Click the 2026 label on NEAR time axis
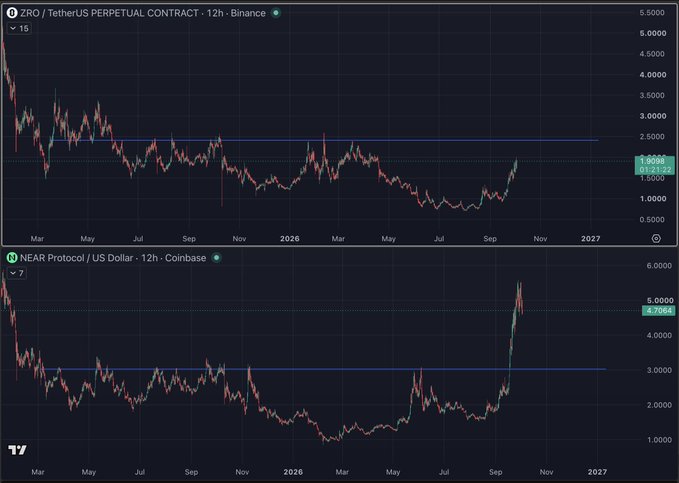Viewport: 679px width, 483px height. click(293, 472)
